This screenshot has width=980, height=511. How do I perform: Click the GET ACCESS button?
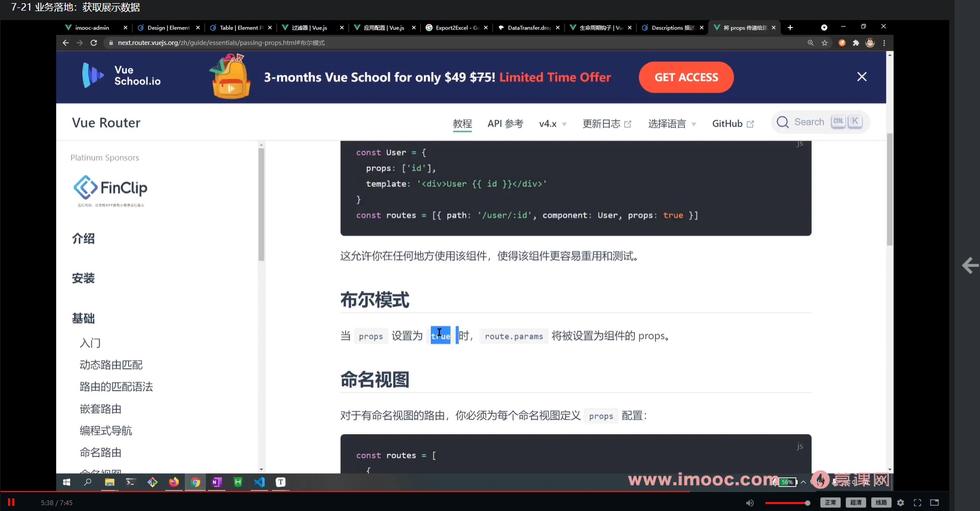(685, 77)
